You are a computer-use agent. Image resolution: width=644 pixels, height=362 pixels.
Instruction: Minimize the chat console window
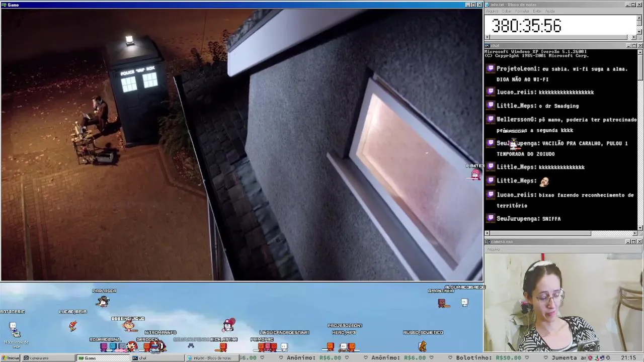point(628,46)
